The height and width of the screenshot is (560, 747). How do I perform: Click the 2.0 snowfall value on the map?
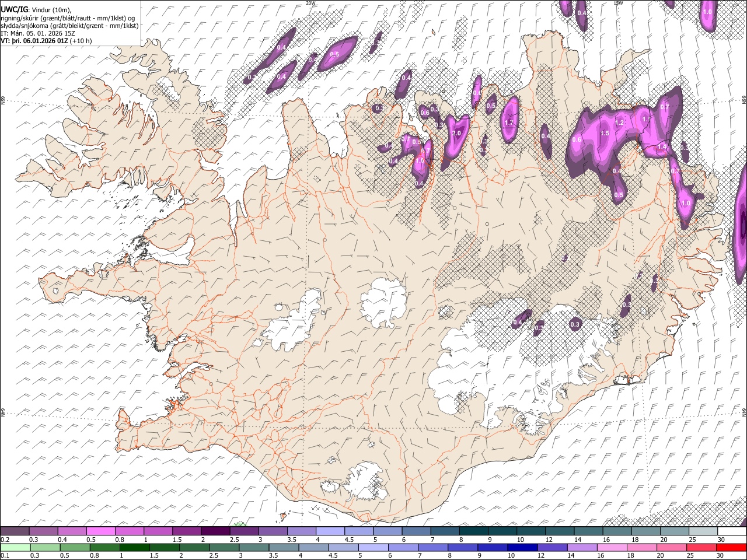tap(456, 133)
